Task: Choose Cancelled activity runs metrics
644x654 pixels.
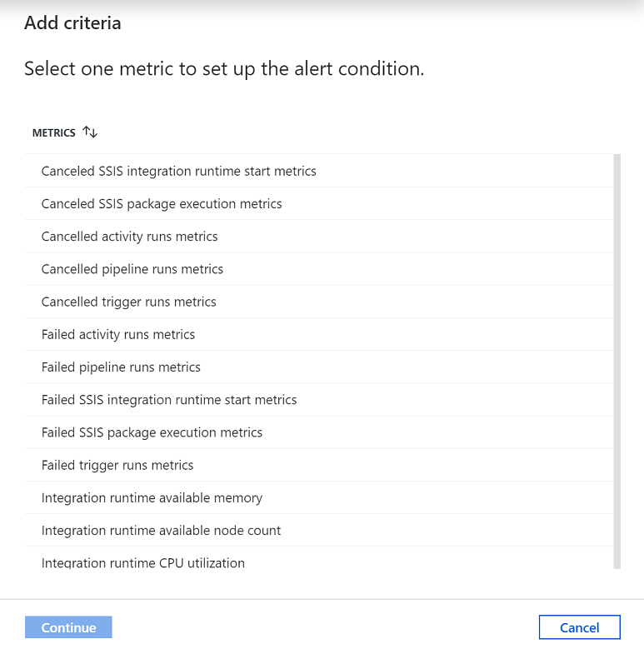Action: pyautogui.click(x=129, y=237)
